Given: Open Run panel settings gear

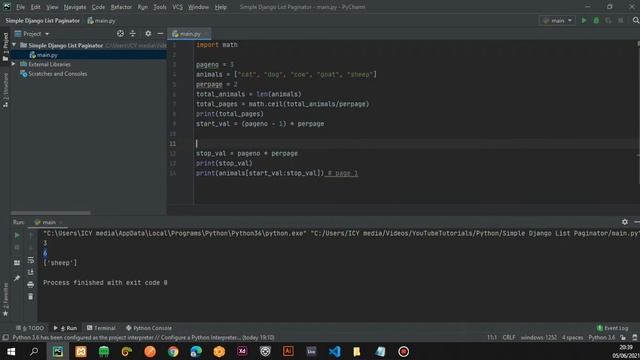Looking at the screenshot, I should (x=624, y=222).
